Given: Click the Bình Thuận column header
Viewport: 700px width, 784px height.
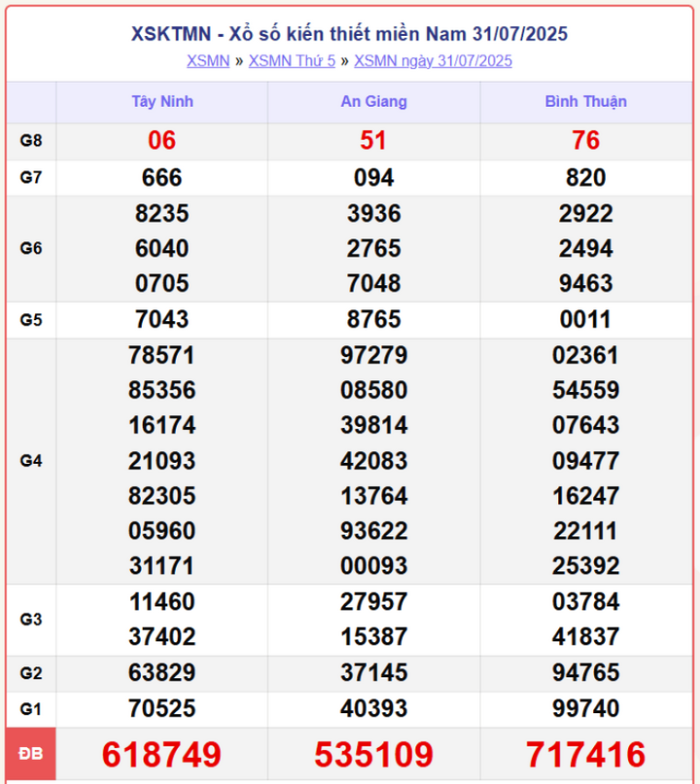Looking at the screenshot, I should 585,101.
